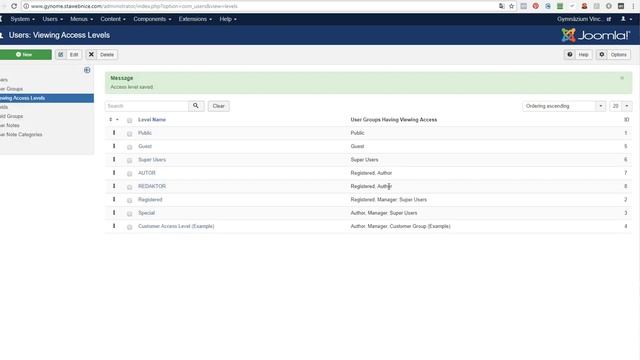Click the drag handle of REDAKTOR row
640x360 pixels.
coord(114,186)
